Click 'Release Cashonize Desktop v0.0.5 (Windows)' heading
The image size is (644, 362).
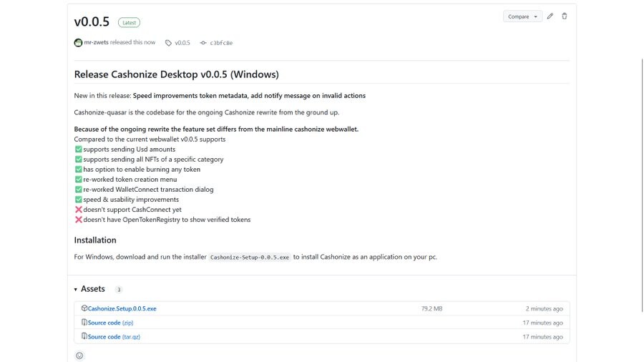pyautogui.click(x=176, y=74)
